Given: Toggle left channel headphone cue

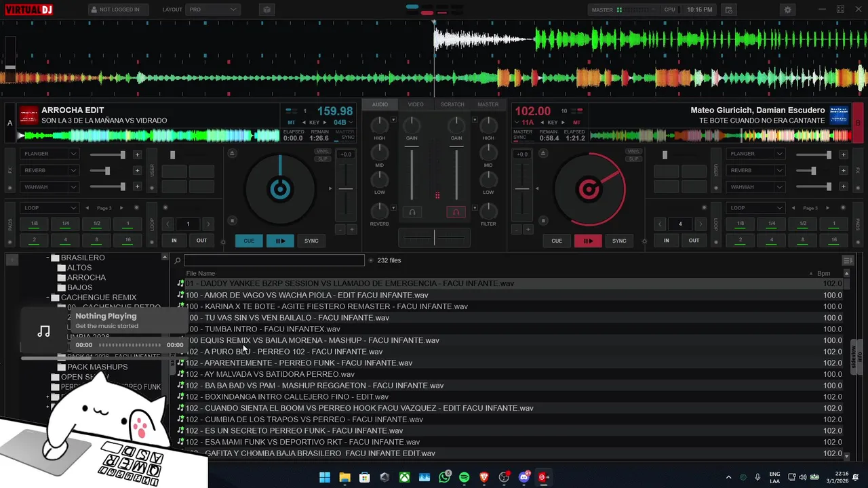Looking at the screenshot, I should coord(412,212).
